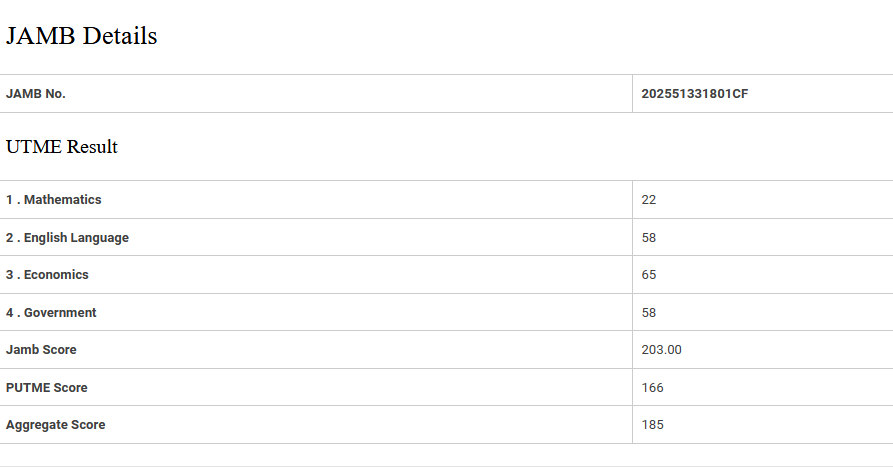This screenshot has width=893, height=468.
Task: Click the Jamb Score value 203.00
Action: [x=661, y=350]
